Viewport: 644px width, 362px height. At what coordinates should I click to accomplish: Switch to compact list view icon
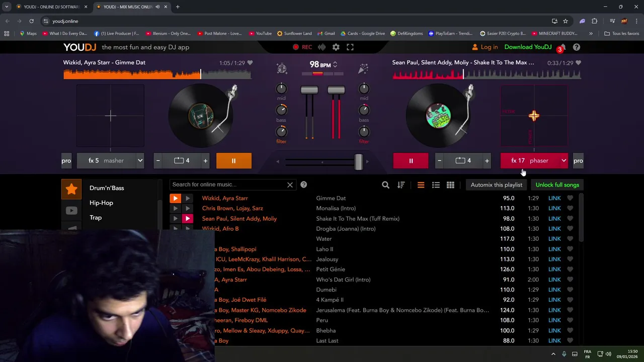(x=421, y=185)
